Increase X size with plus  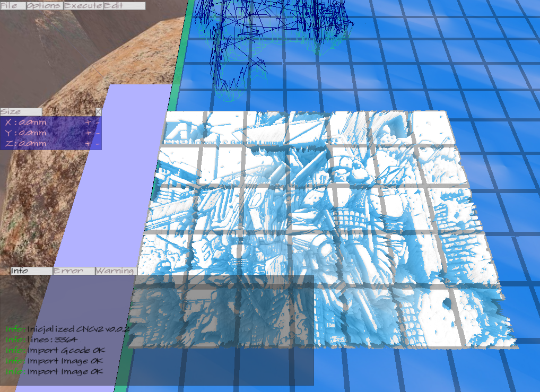[x=88, y=123]
